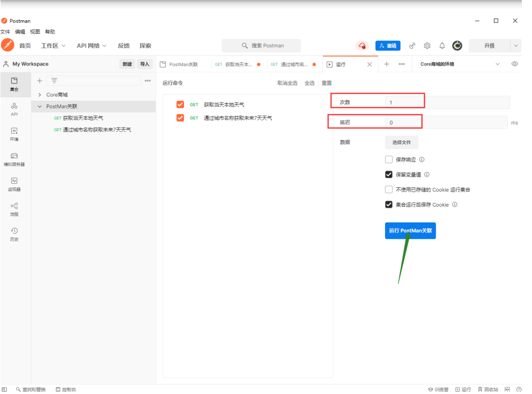The image size is (532, 394).
Task: Click the 选择文件 button
Action: click(401, 143)
